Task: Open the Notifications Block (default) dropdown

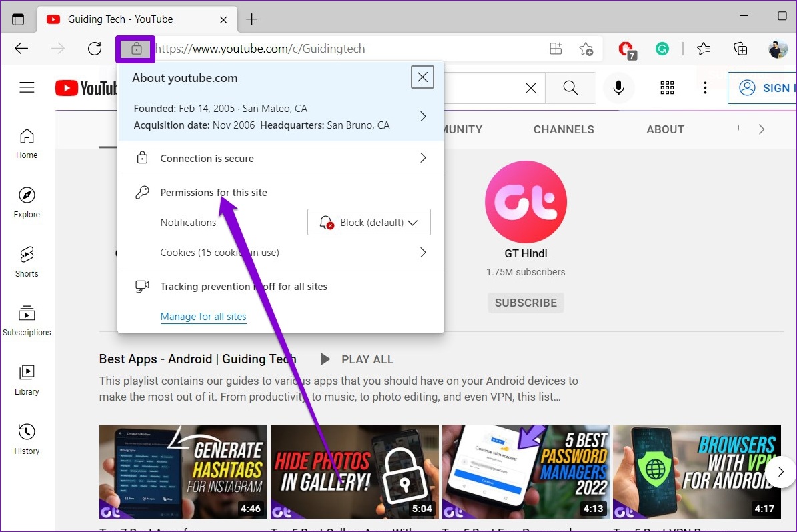Action: pyautogui.click(x=369, y=222)
